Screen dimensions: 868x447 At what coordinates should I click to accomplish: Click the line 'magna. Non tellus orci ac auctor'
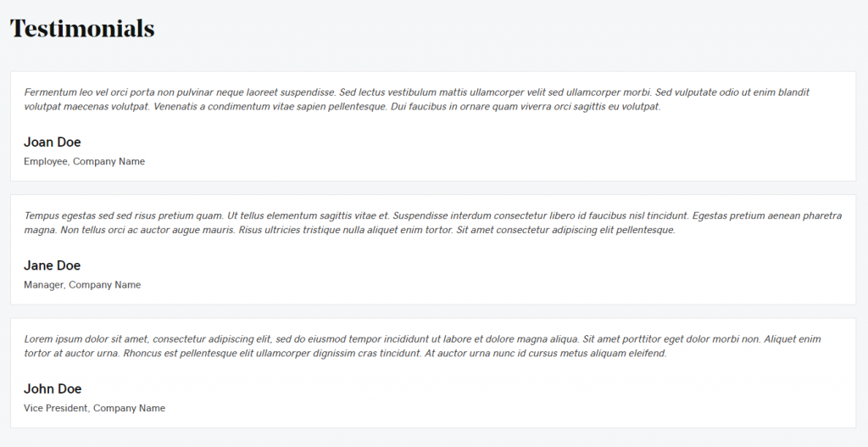click(350, 230)
